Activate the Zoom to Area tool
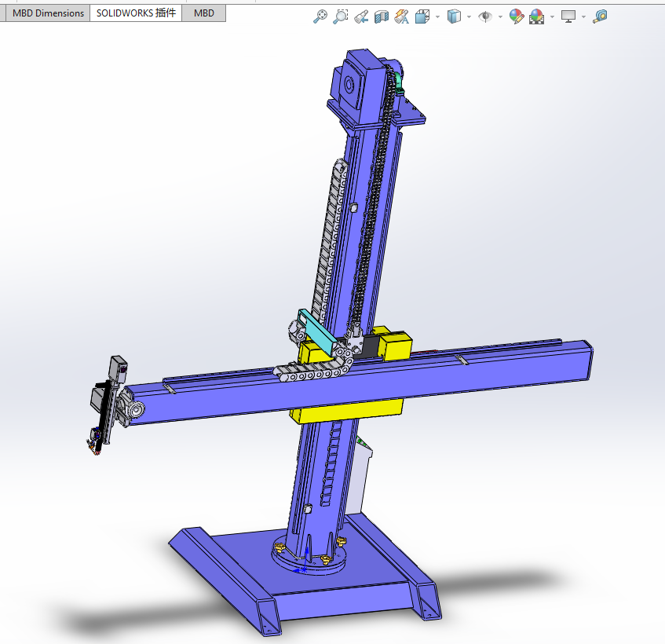The image size is (665, 644). 341,16
